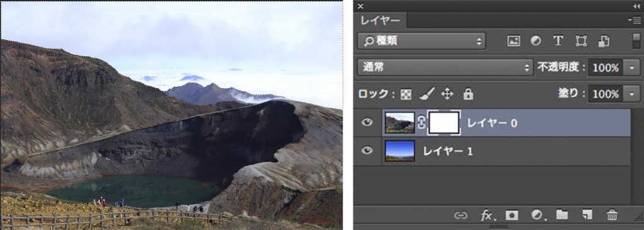Viewport: 644px width, 230px height.
Task: Hide レイヤー 0 with eye icon
Action: pyautogui.click(x=367, y=123)
